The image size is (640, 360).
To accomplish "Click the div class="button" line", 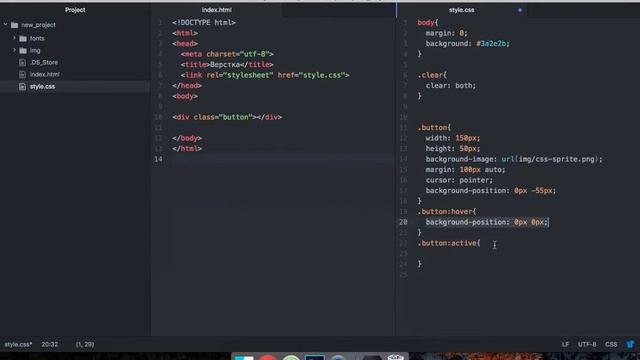I will 227,117.
